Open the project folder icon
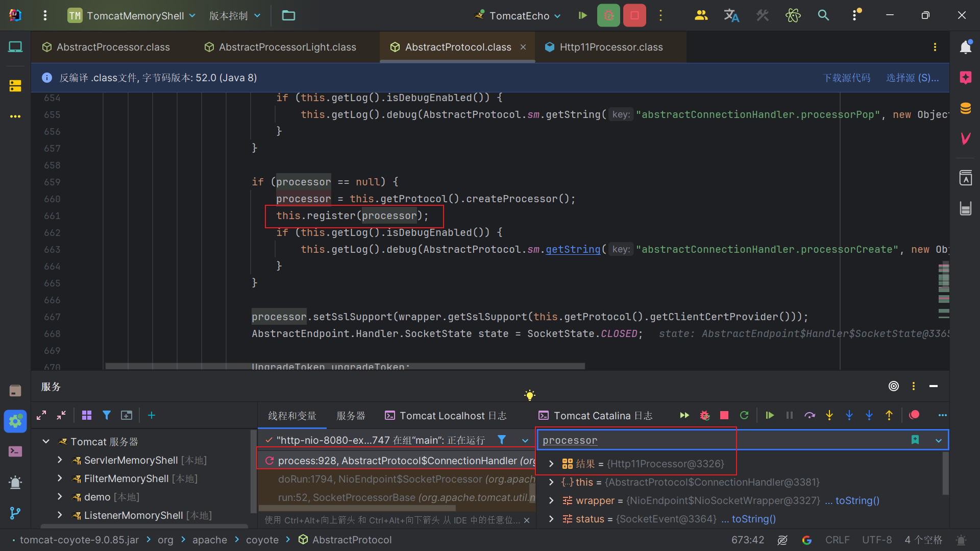The height and width of the screenshot is (551, 980). pos(288,15)
